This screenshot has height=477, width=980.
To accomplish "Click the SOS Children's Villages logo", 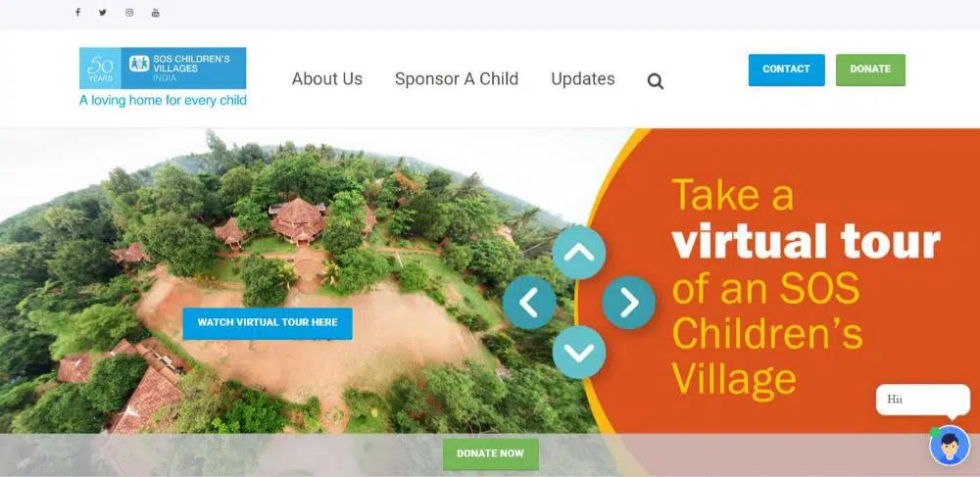I will click(163, 68).
